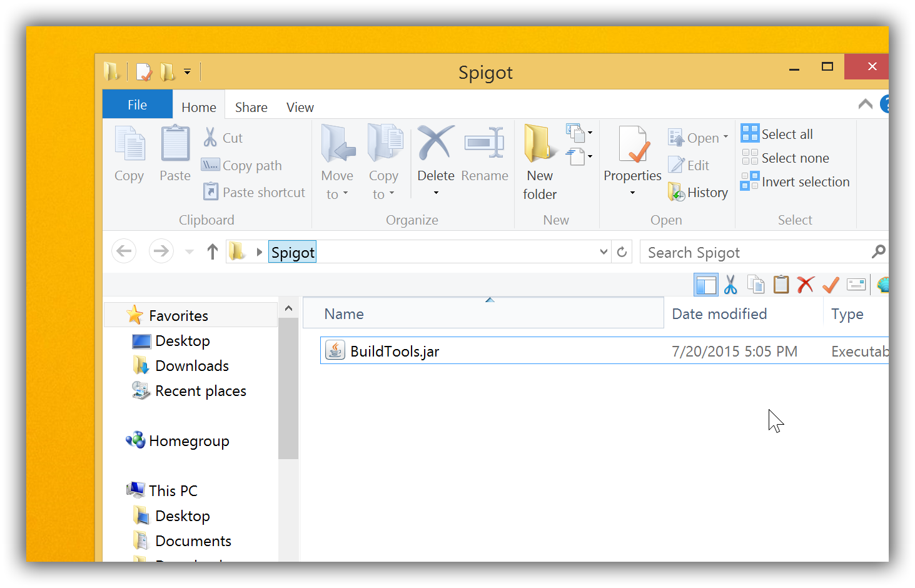
Task: Switch to the View ribbon tab
Action: [x=299, y=107]
